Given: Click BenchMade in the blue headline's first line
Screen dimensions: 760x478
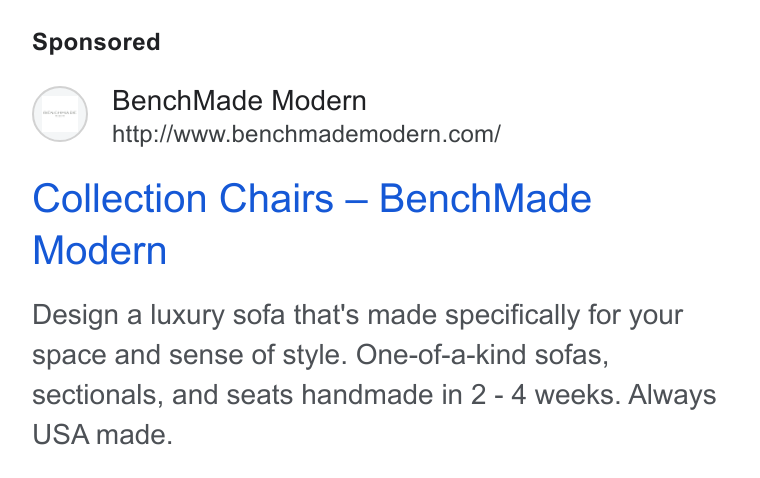Looking at the screenshot, I should [x=485, y=199].
